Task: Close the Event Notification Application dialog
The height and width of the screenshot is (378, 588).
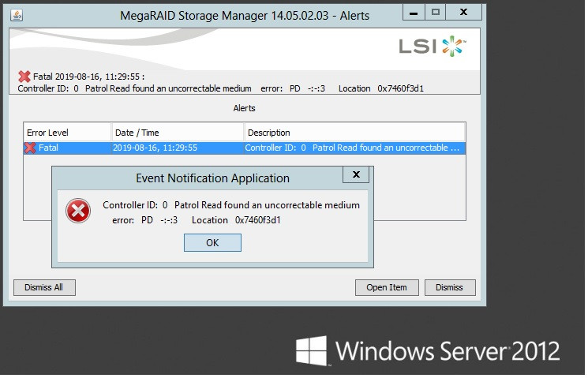Action: pos(358,175)
